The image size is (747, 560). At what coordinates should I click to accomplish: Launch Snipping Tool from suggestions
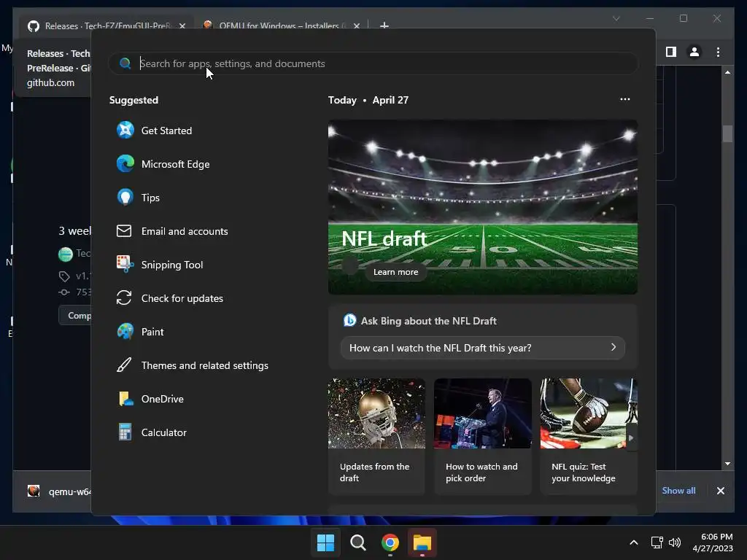click(160, 265)
